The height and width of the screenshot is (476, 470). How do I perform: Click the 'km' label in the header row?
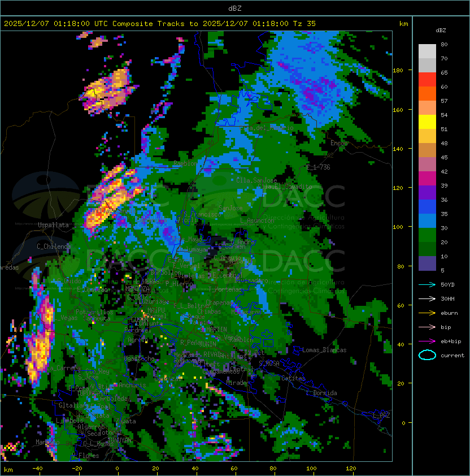(x=403, y=24)
